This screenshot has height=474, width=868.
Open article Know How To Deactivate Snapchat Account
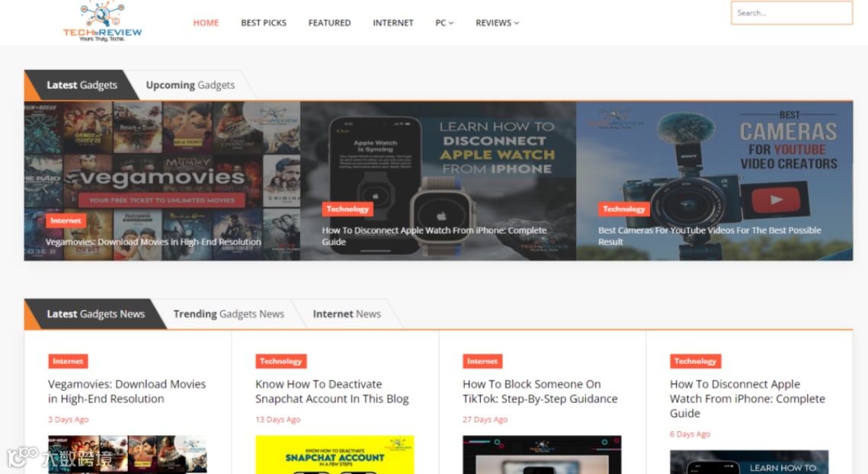(332, 392)
